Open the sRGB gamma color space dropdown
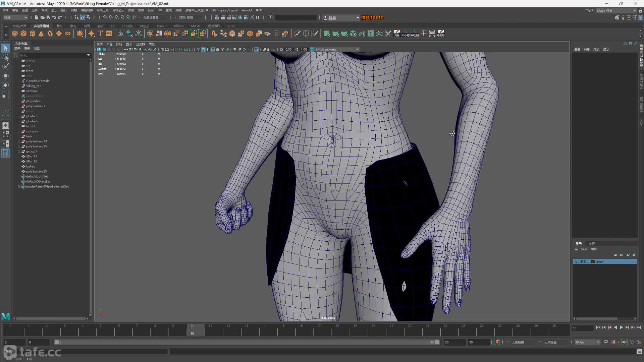Viewport: 644px width, 362px height. point(337,50)
